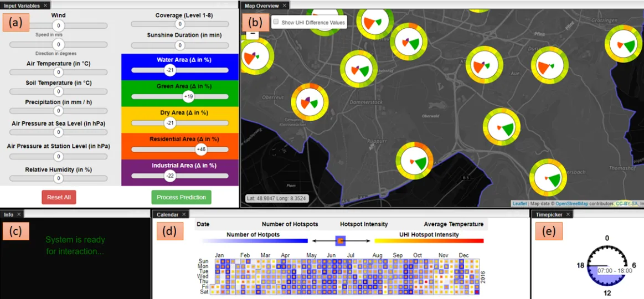Viewport: 644px width, 299px height.
Task: Close the Input Variables tab
Action: pos(45,6)
